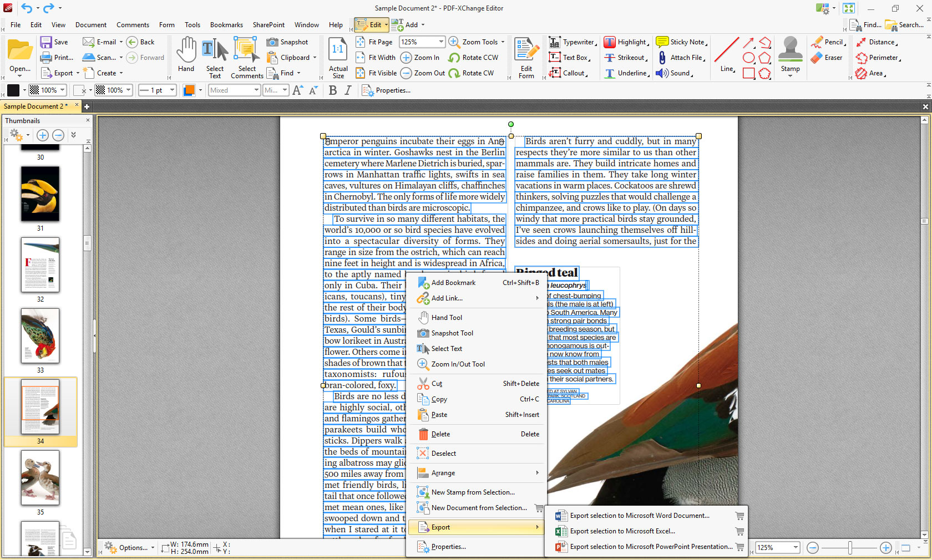Open the Mixed font name dropdown
The image size is (932, 560).
(256, 90)
